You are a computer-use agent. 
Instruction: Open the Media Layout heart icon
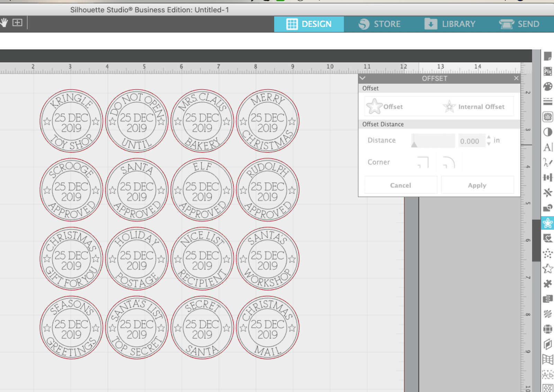pyautogui.click(x=548, y=238)
